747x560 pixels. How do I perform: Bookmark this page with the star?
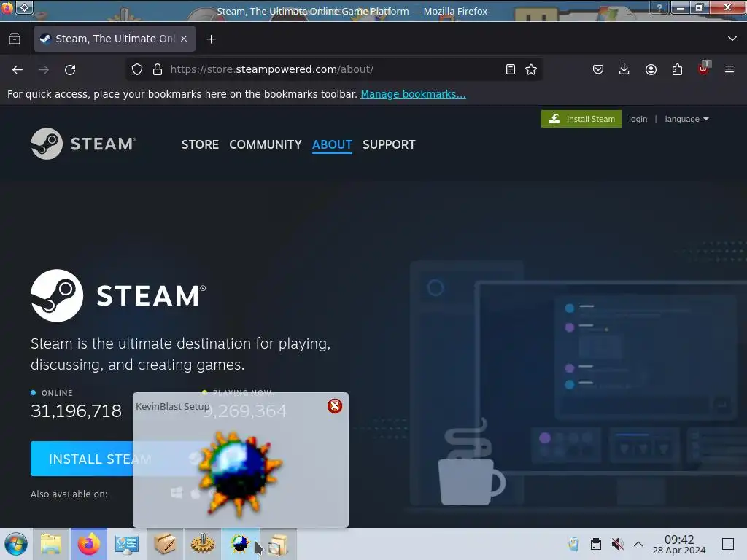tap(531, 69)
